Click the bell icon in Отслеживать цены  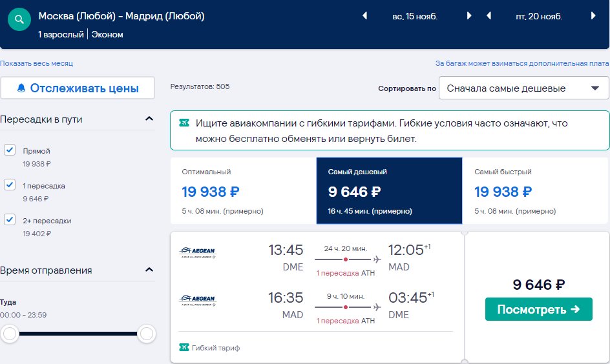click(x=21, y=88)
